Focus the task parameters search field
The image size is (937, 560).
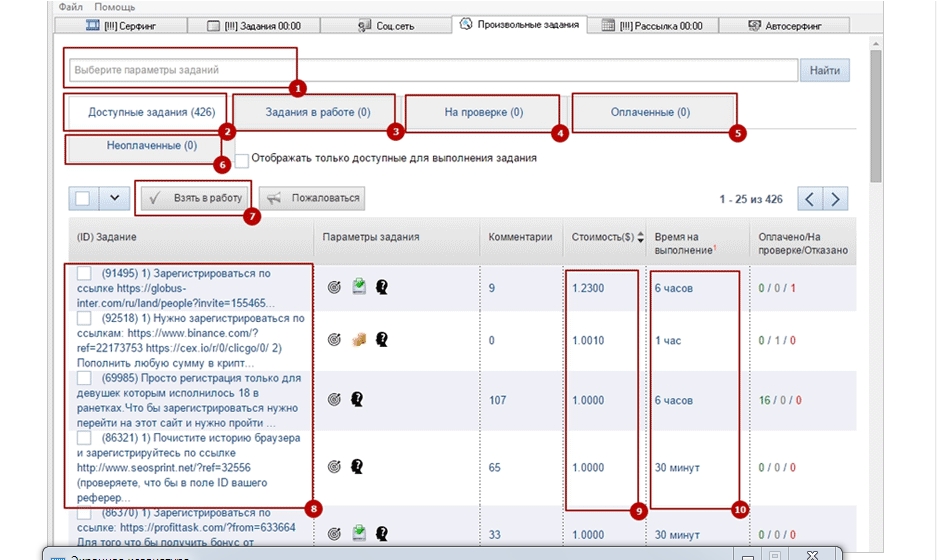click(433, 70)
